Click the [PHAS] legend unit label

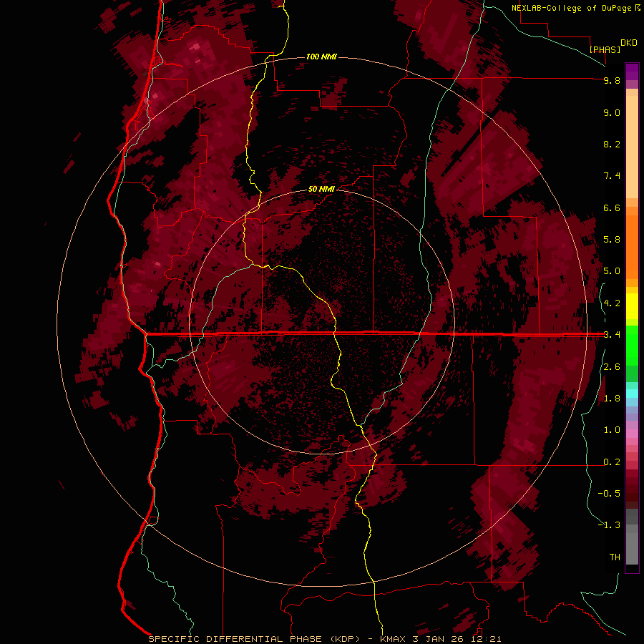[x=605, y=49]
